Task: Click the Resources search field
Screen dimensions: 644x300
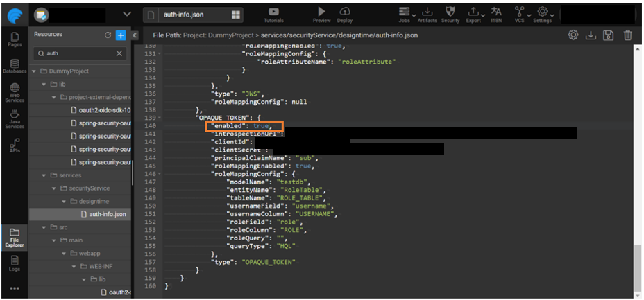Action: (x=76, y=53)
